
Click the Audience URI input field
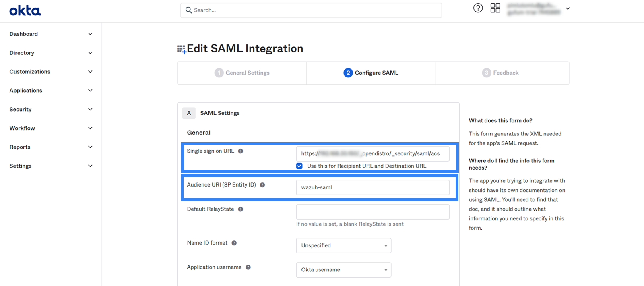coord(373,187)
